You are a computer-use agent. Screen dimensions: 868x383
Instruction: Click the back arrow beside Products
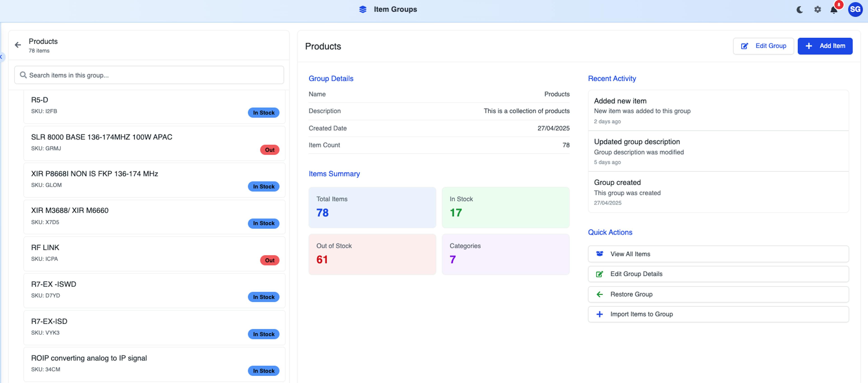pyautogui.click(x=18, y=45)
